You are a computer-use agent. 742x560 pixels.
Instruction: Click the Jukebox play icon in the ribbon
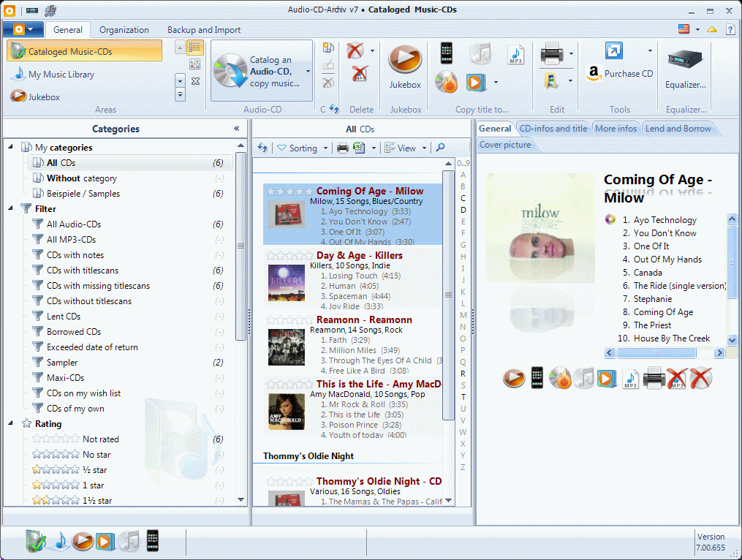pos(404,59)
